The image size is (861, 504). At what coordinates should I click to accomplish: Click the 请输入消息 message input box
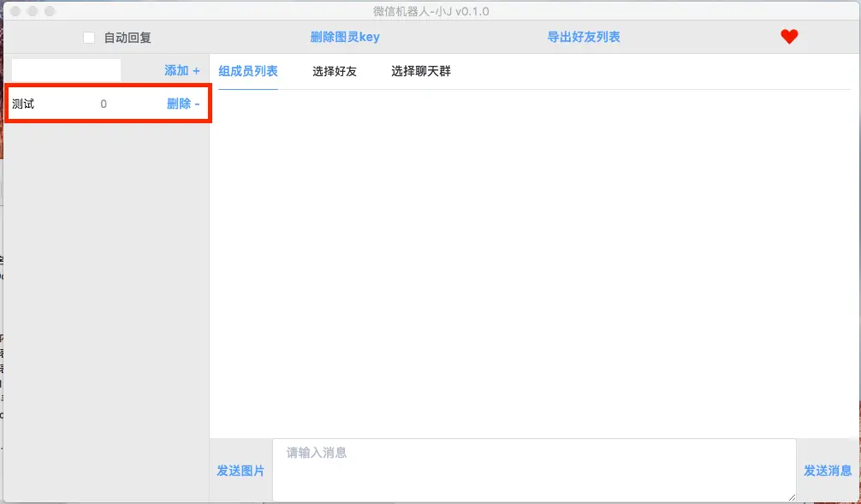(x=533, y=469)
